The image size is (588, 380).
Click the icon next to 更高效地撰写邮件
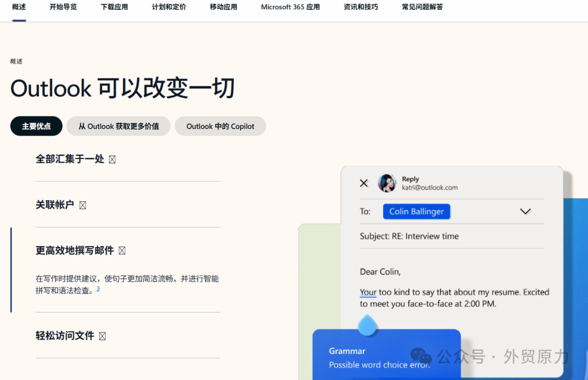tap(122, 250)
